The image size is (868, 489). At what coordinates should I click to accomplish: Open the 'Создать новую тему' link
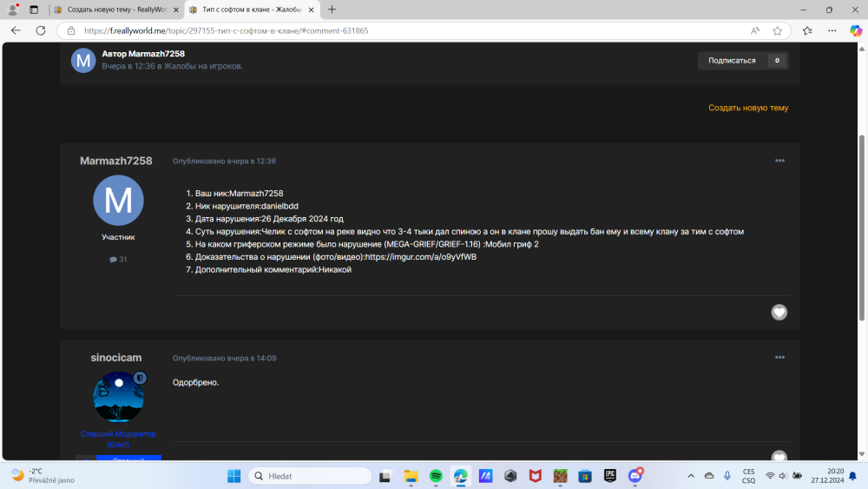[x=748, y=108]
